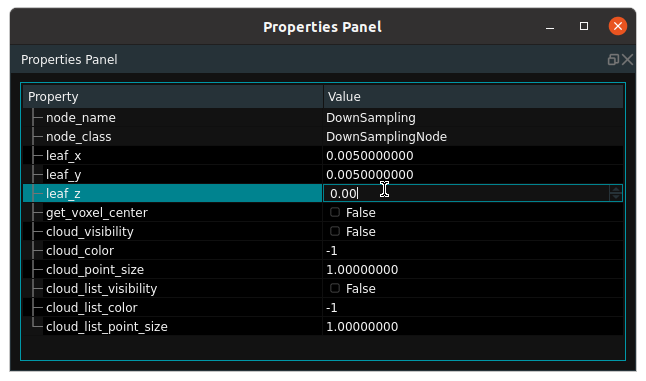Sort by the Property column header
The width and height of the screenshot is (646, 381).
(173, 97)
